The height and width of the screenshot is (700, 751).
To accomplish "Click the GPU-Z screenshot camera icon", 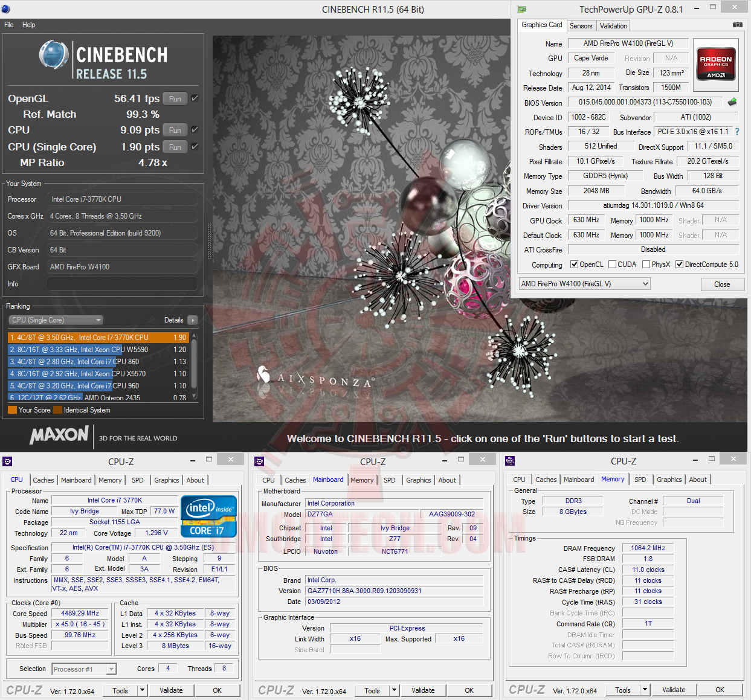I will [737, 25].
